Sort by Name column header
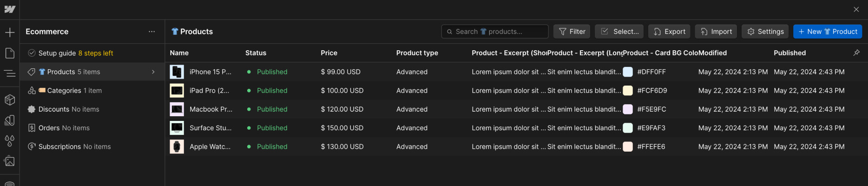The width and height of the screenshot is (868, 186). (179, 53)
